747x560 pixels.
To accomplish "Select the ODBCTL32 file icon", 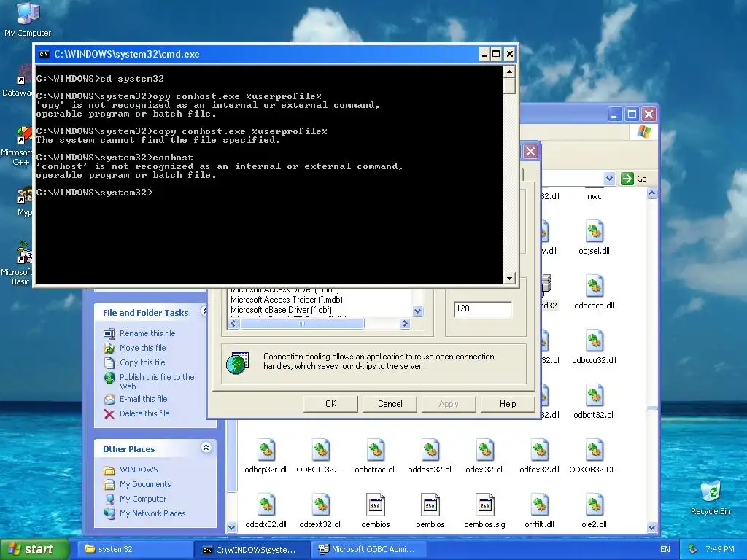I will click(321, 451).
